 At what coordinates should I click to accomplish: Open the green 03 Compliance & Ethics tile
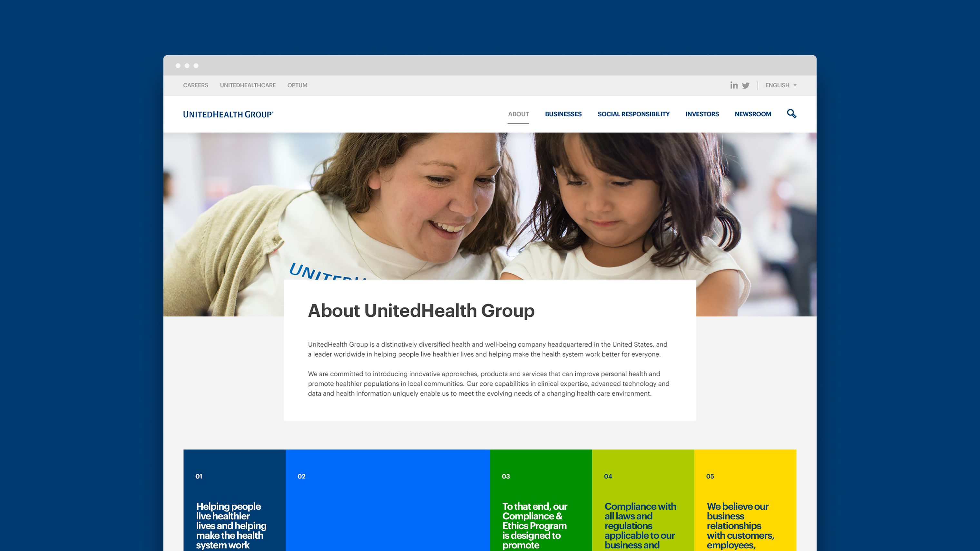pyautogui.click(x=541, y=502)
